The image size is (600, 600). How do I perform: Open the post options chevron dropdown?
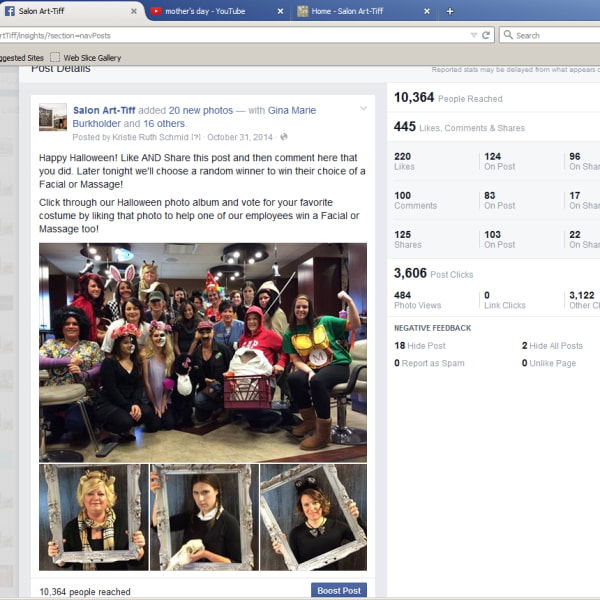click(x=363, y=109)
